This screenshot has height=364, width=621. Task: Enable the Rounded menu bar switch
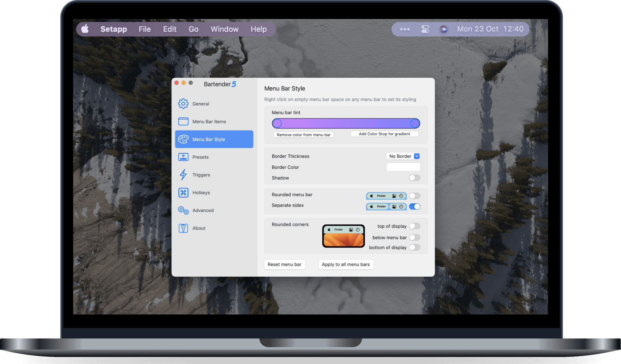click(415, 196)
